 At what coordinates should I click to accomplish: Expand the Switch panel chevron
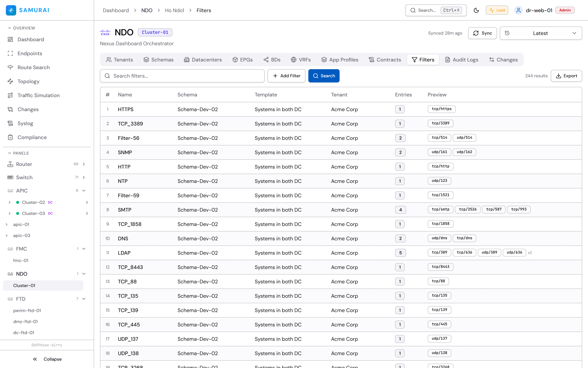84,177
